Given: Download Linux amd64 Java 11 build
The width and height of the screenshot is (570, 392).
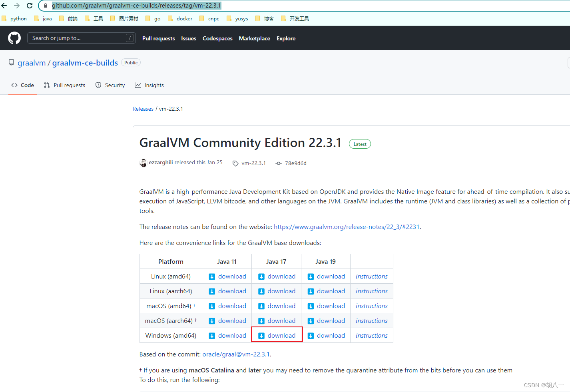Looking at the screenshot, I should (x=227, y=277).
